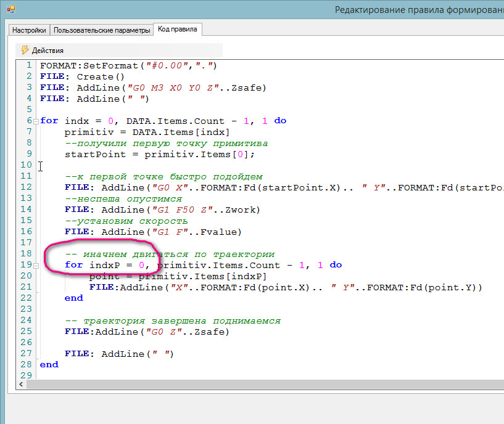Screen dimensions: 504x424
Task: Place cursor on FORMAT:SetFormat line 1
Action: click(128, 66)
